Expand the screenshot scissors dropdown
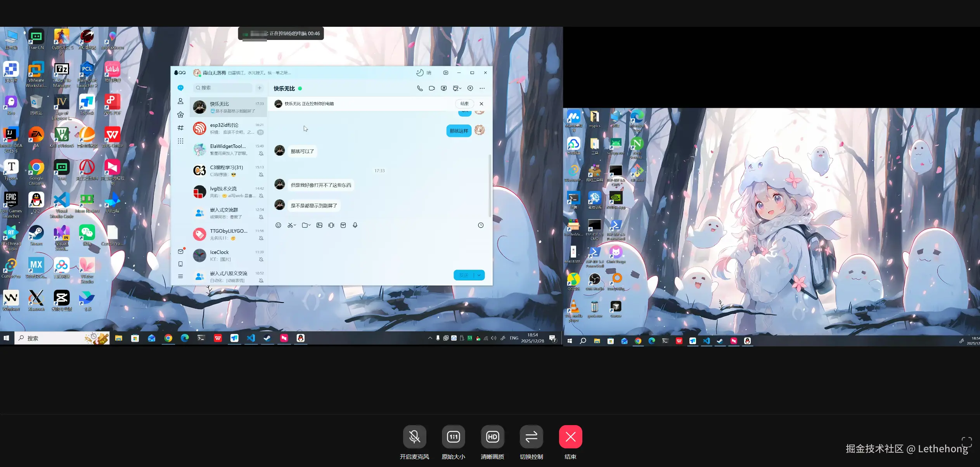The image size is (980, 467). pyautogui.click(x=295, y=225)
